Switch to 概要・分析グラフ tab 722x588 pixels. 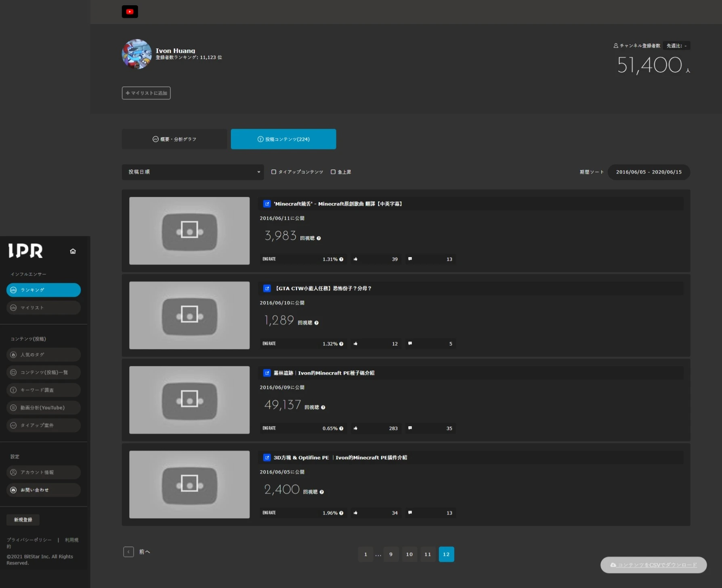[174, 139]
